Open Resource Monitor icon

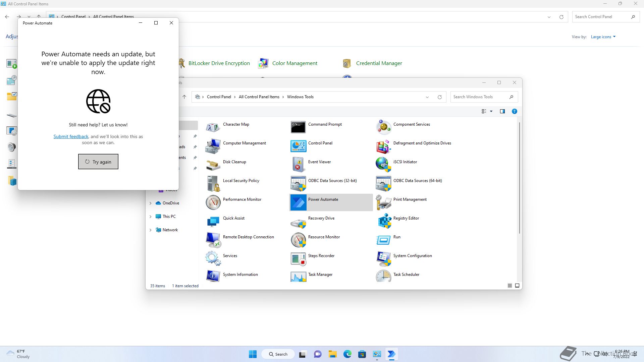(x=298, y=240)
